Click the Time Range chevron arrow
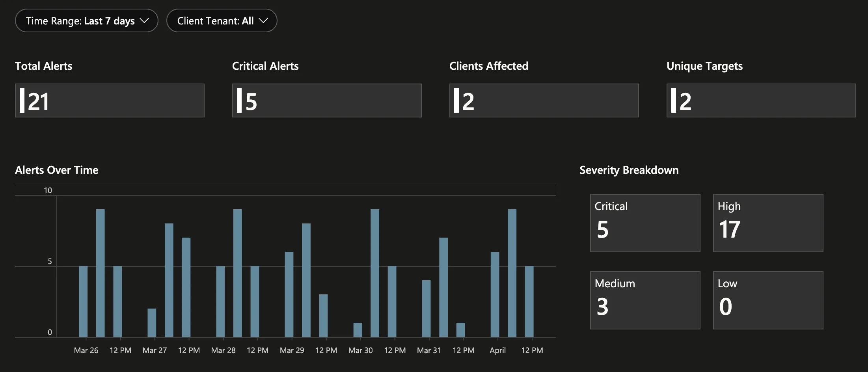This screenshot has height=372, width=868. point(145,21)
